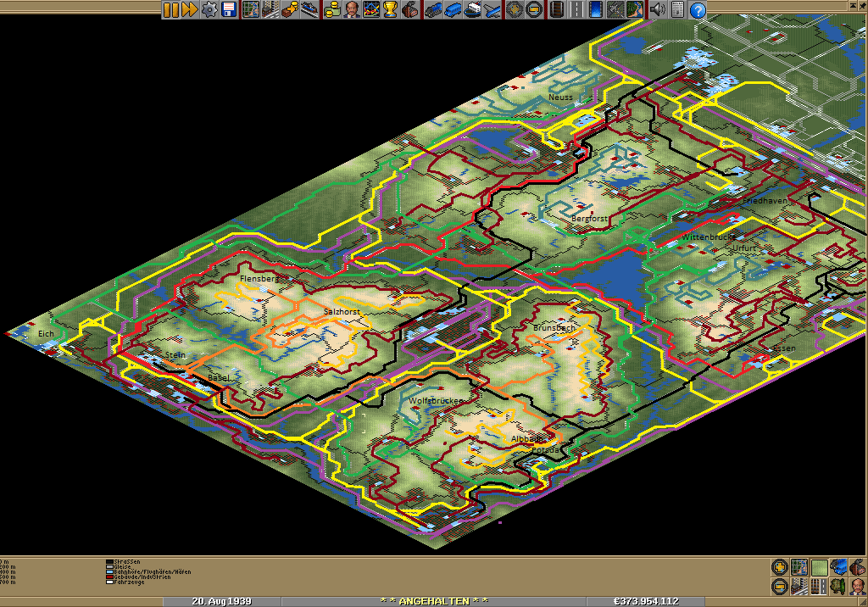Open the aircraft list icon

pyautogui.click(x=492, y=9)
